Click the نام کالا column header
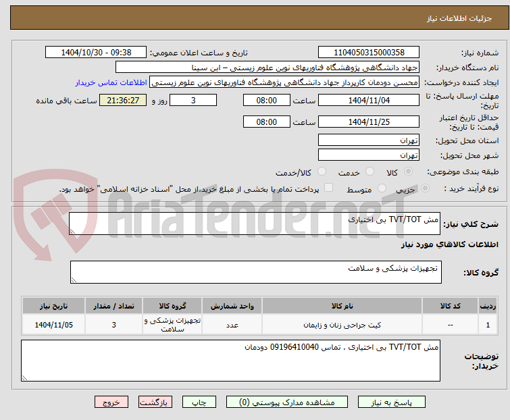The width and height of the screenshot is (510, 420). [342, 306]
